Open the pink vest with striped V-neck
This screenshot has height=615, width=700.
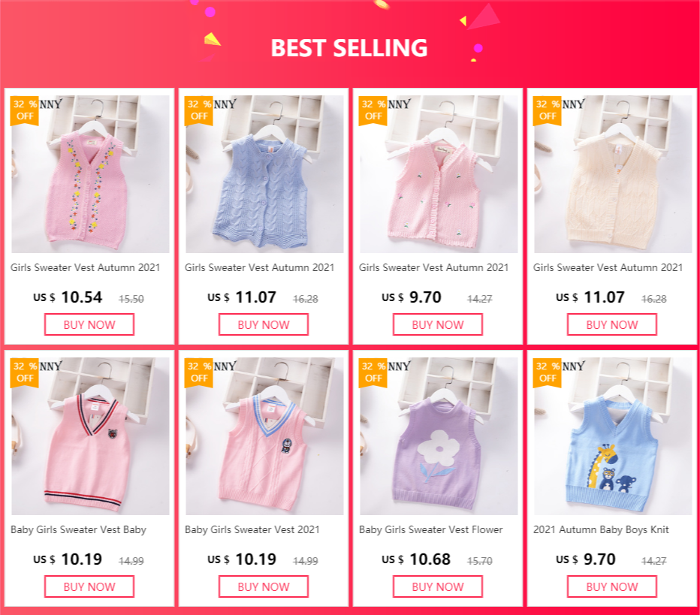(90, 436)
